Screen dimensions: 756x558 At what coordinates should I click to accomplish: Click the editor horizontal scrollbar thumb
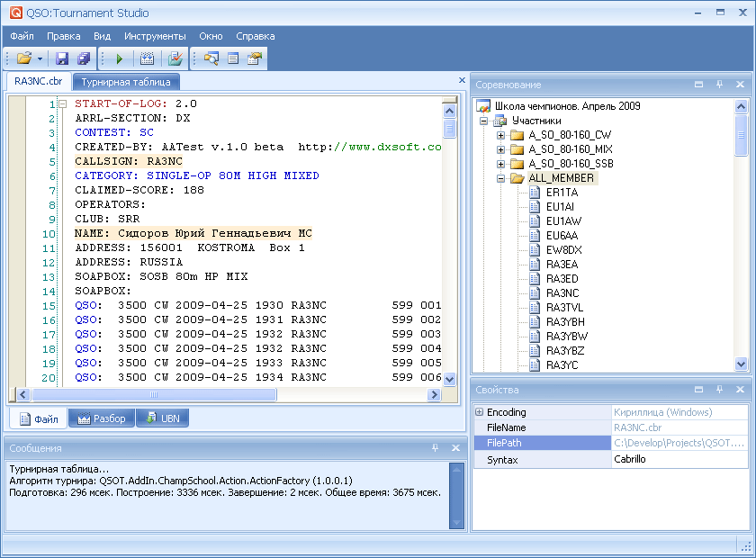click(x=153, y=394)
